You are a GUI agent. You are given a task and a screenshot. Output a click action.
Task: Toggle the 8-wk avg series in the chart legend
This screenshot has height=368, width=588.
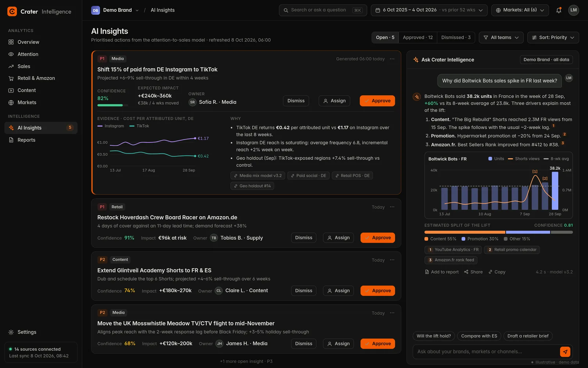click(x=556, y=159)
